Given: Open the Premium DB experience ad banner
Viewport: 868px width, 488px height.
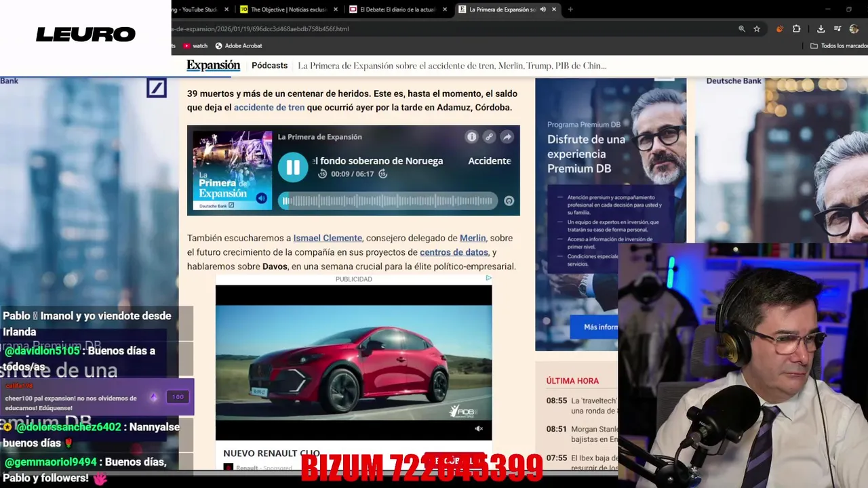Looking at the screenshot, I should click(x=610, y=214).
